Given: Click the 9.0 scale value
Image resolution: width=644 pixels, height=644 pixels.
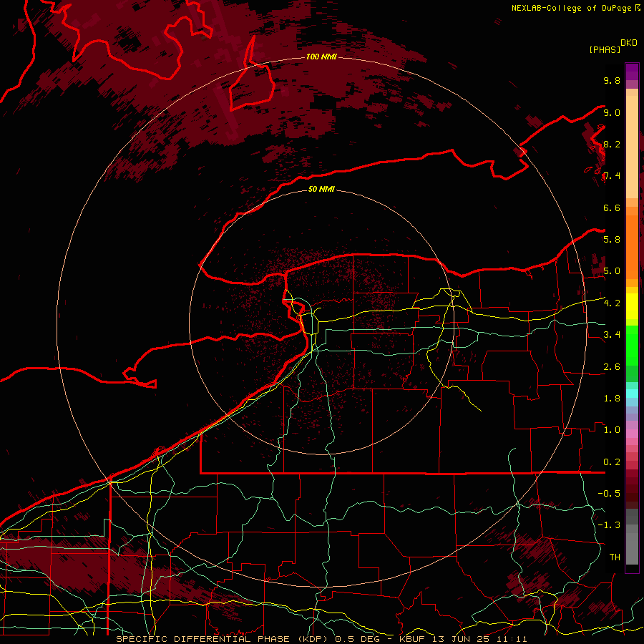Looking at the screenshot, I should tap(612, 112).
